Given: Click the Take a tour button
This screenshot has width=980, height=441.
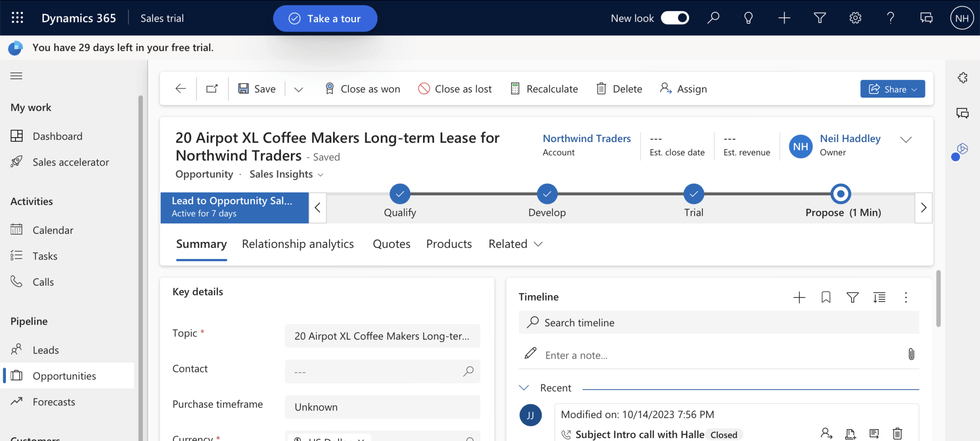Looking at the screenshot, I should (325, 18).
